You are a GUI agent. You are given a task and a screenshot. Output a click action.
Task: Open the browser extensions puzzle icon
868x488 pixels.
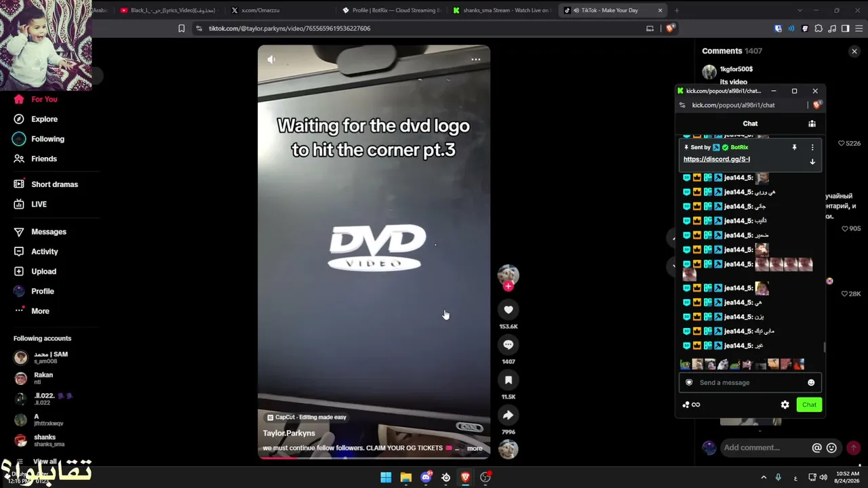818,28
